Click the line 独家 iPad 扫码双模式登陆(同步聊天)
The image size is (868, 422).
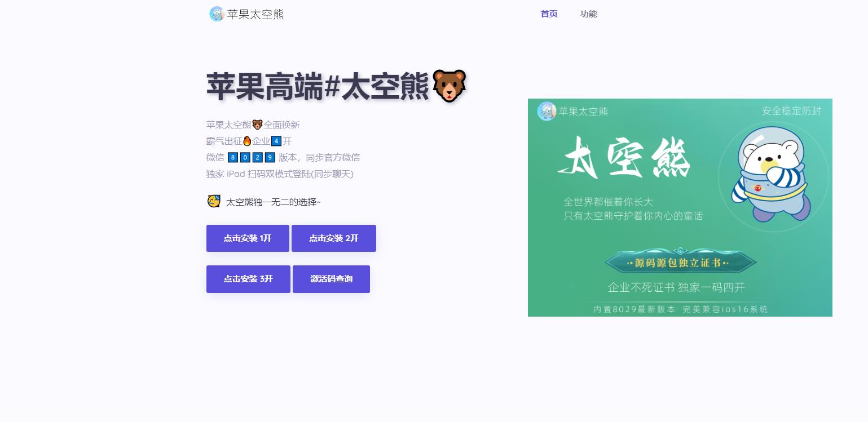point(280,174)
